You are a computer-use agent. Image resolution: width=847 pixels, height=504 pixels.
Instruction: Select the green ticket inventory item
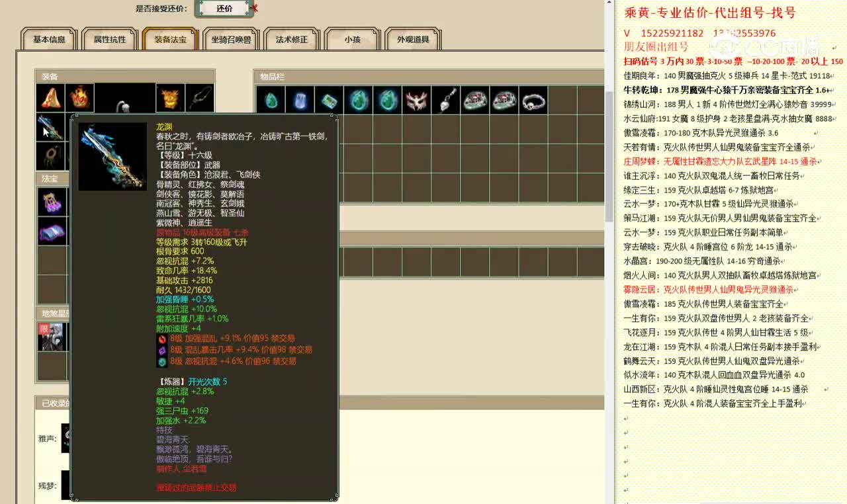coord(329,101)
